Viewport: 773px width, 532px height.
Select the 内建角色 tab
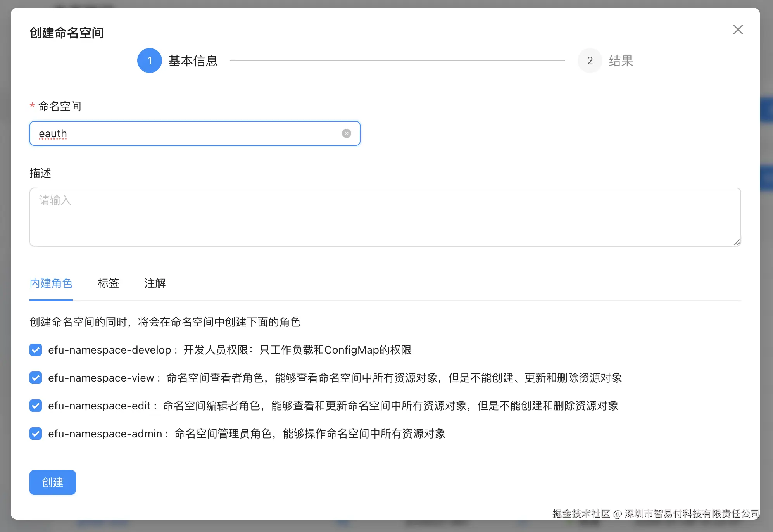pyautogui.click(x=51, y=283)
